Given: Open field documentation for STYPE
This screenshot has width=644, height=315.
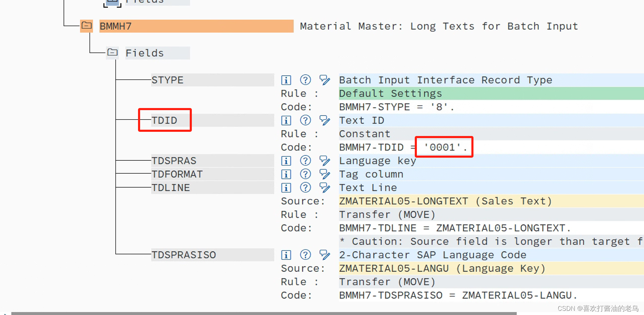Looking at the screenshot, I should 286,80.
